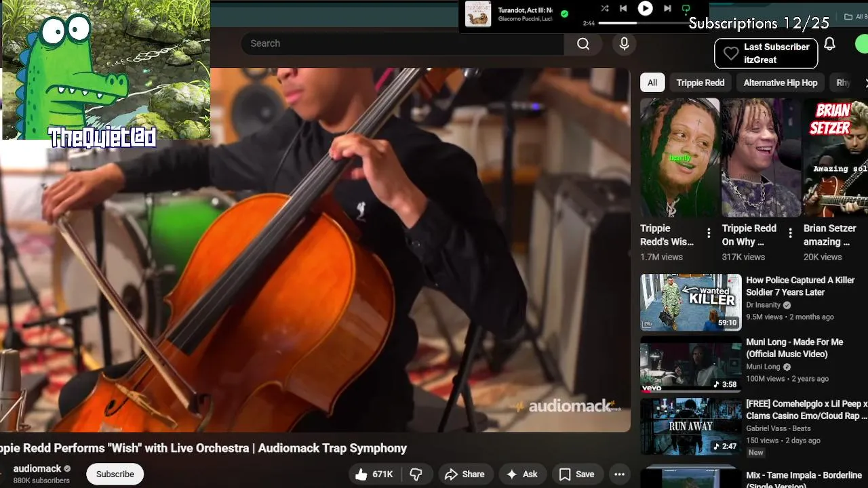The image size is (868, 488).
Task: Click the heart icon in Last Subscriber box
Action: [x=730, y=54]
